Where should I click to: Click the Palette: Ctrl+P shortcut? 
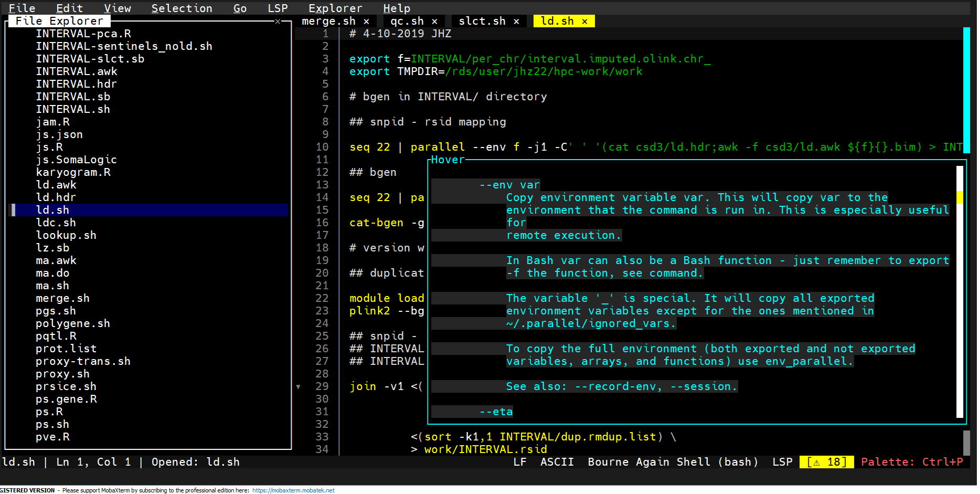pyautogui.click(x=912, y=462)
